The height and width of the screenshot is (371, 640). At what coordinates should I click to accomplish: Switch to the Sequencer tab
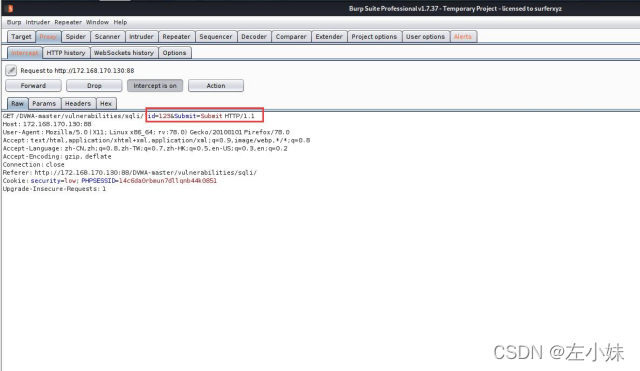pyautogui.click(x=216, y=37)
